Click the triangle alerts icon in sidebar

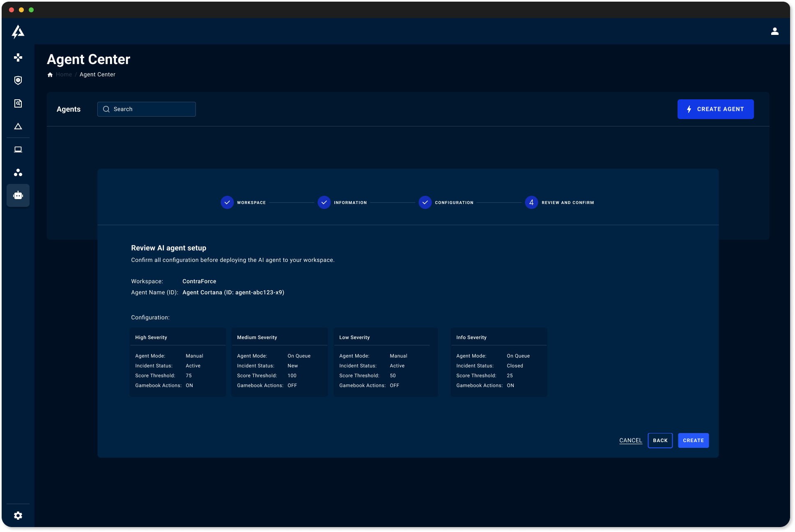click(x=18, y=126)
